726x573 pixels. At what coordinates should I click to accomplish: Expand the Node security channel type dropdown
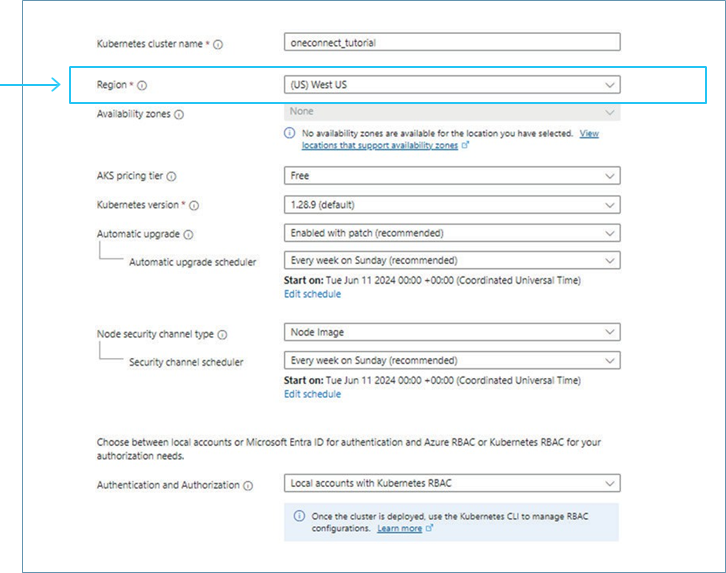[x=451, y=332]
